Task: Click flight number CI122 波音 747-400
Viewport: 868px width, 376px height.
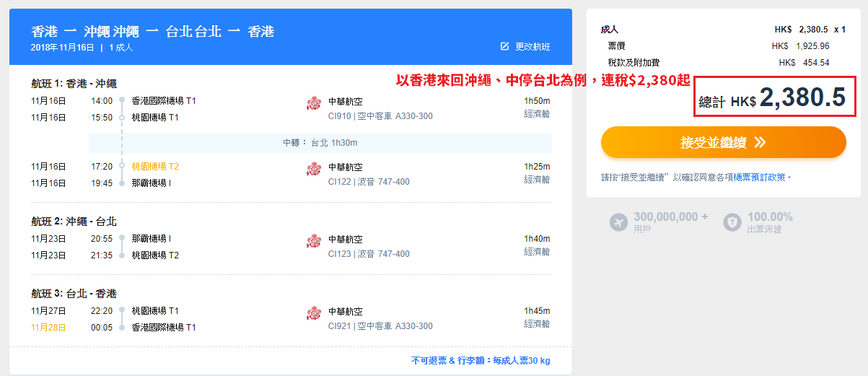Action: (369, 182)
